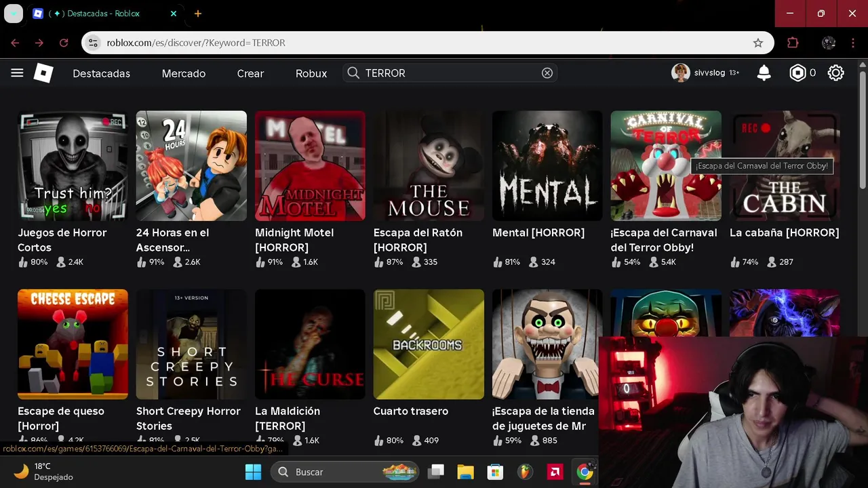Click the Roblox logo icon
Screen dimensions: 868x488
43,73
